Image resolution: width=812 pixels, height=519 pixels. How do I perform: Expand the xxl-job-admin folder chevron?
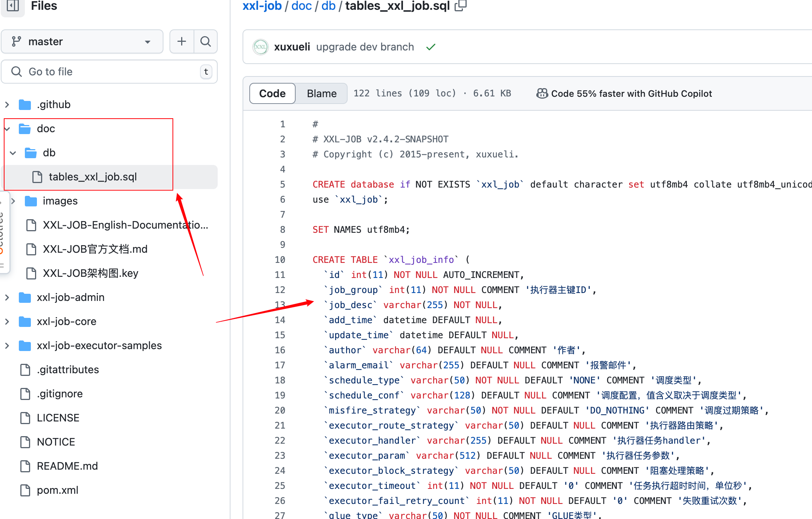click(7, 298)
